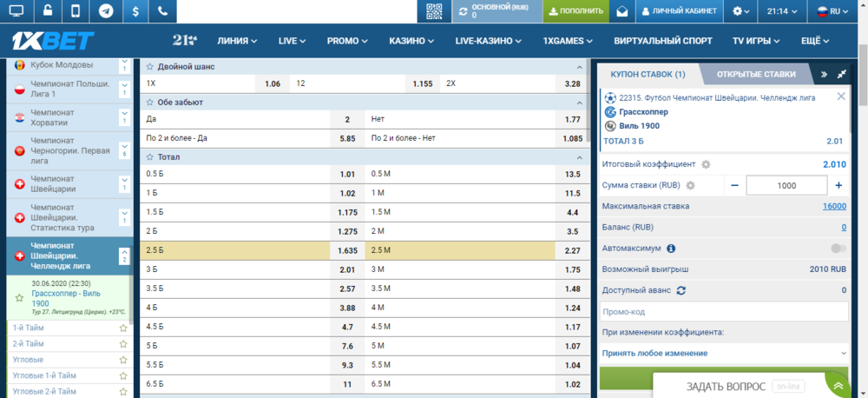Favorite the Обе забьют market star
868x398 pixels.
[x=149, y=103]
